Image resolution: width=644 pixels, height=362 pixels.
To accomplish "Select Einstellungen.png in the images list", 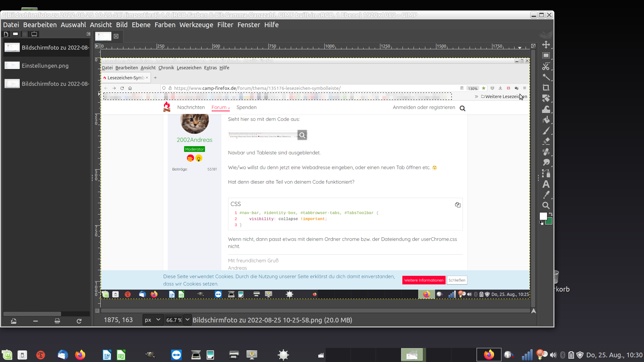I will click(x=45, y=66).
